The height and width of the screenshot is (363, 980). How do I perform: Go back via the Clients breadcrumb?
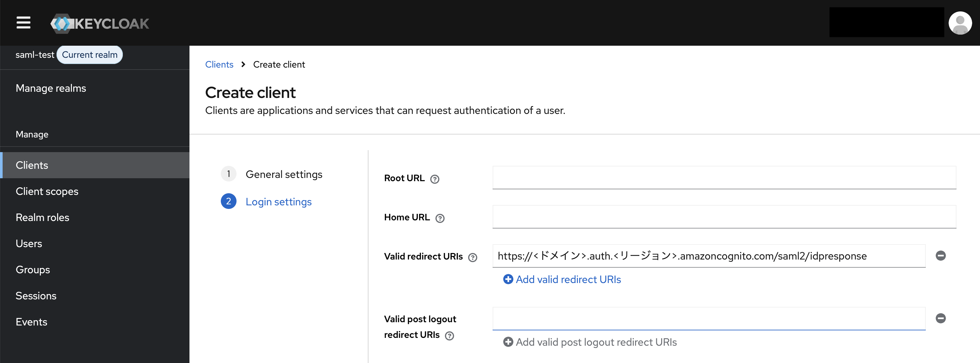tap(219, 65)
